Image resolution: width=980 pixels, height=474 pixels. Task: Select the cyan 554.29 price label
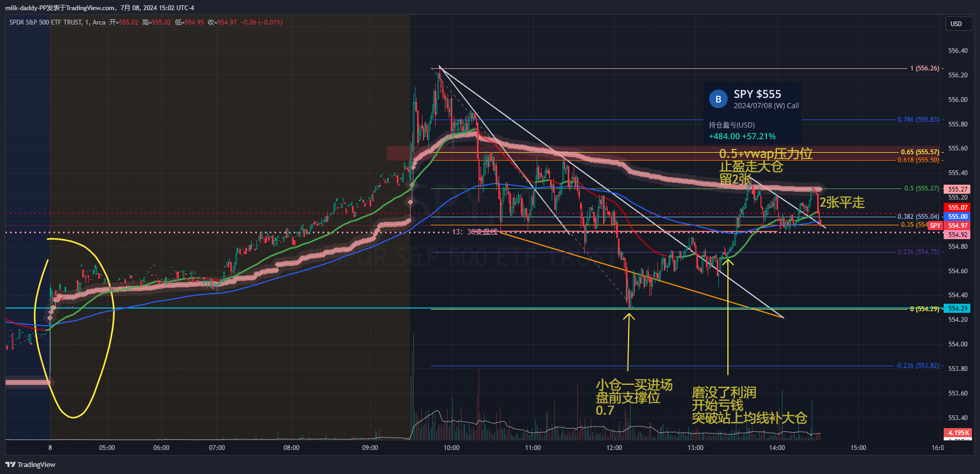click(958, 309)
